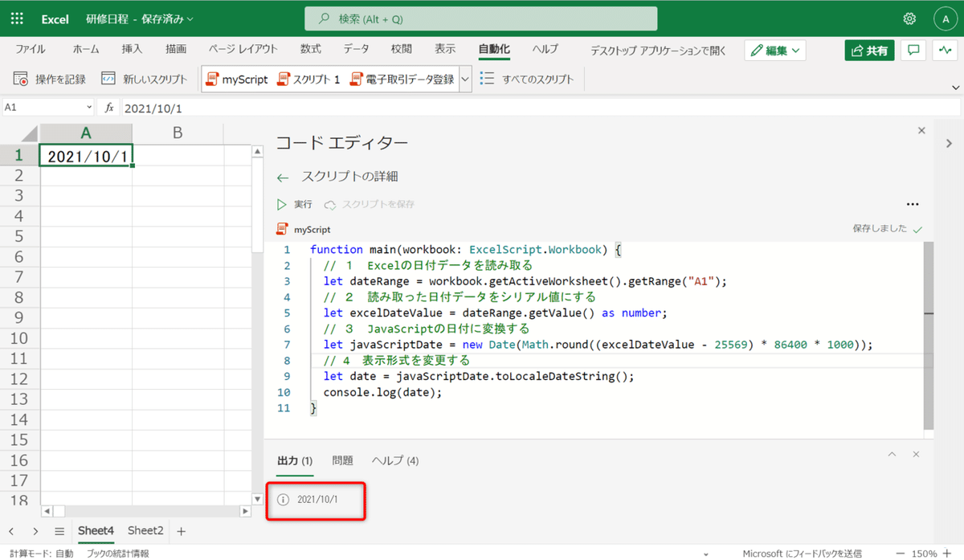Image resolution: width=964 pixels, height=560 pixels.
Task: Go back with the arrow beside スクリプトの詳細
Action: click(282, 178)
